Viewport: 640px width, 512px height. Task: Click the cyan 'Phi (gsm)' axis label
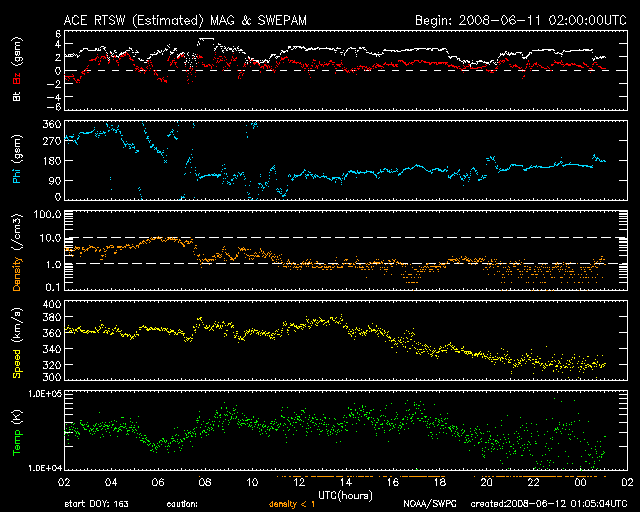(17, 159)
